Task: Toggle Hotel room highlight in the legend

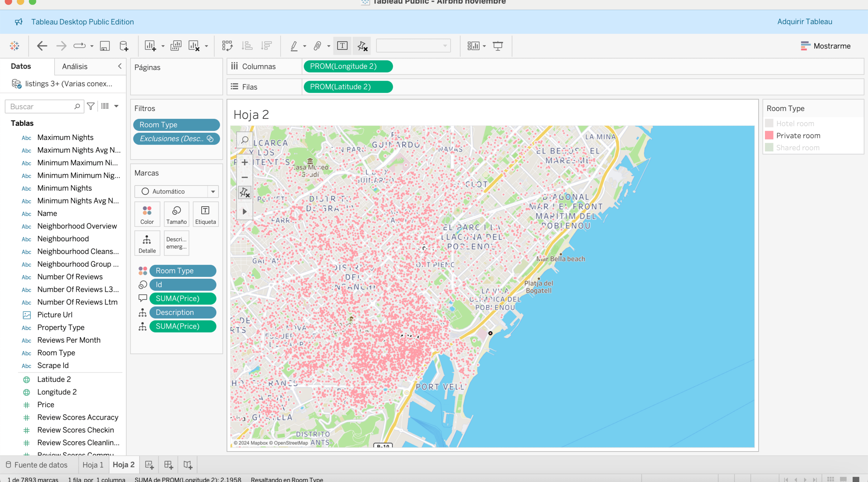Action: [x=795, y=124]
